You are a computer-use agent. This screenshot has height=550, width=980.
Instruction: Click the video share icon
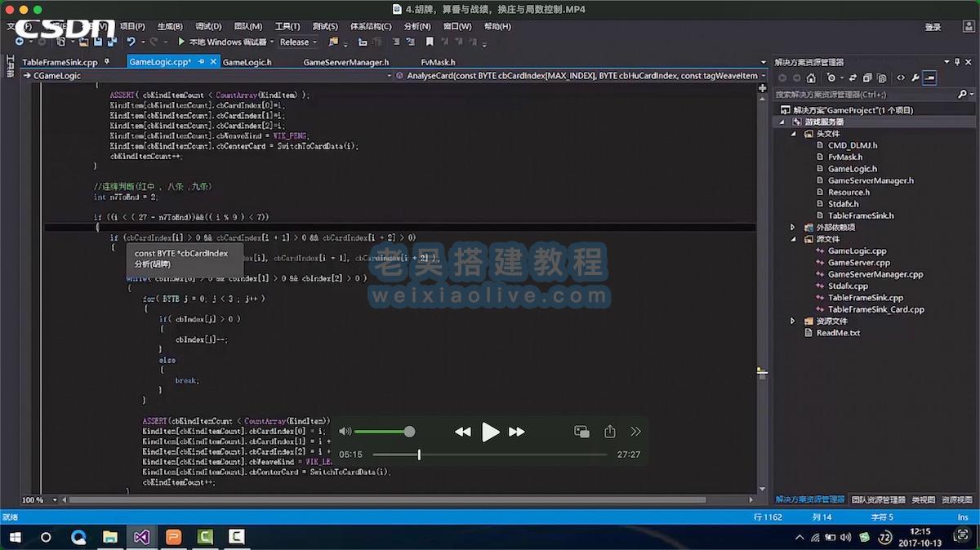click(x=609, y=432)
